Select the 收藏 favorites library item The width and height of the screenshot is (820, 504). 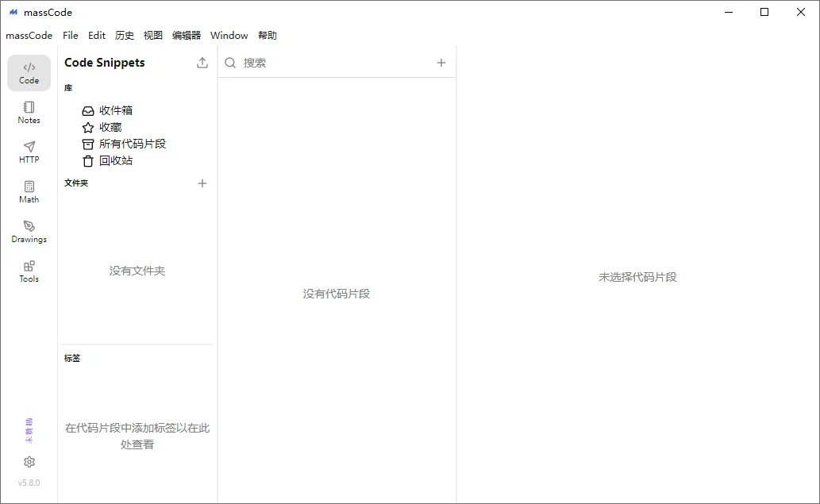coord(102,127)
